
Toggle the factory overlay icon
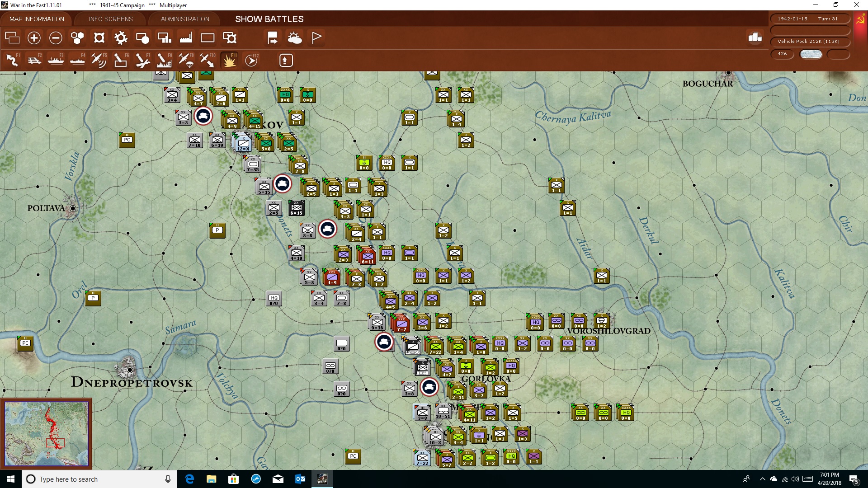click(x=186, y=38)
